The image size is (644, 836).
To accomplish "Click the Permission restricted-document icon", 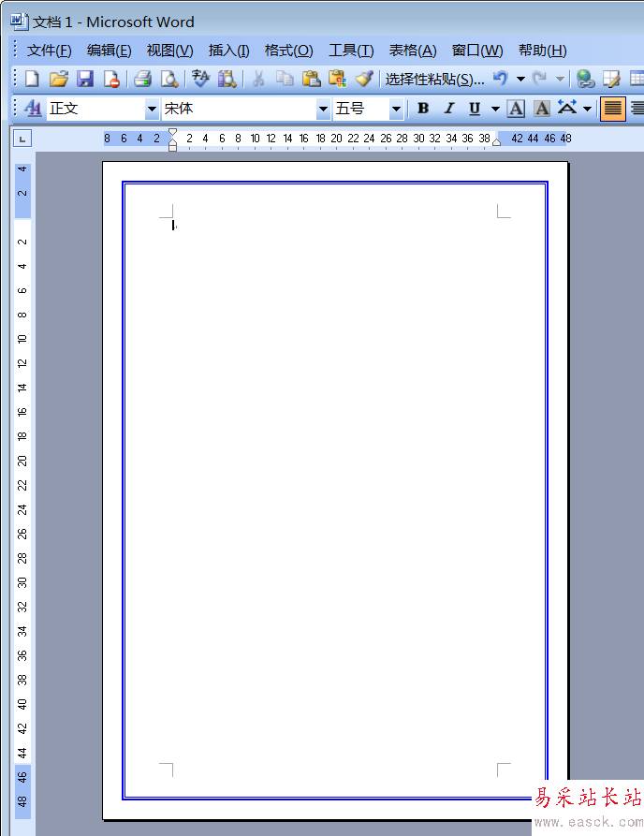I will pos(110,79).
